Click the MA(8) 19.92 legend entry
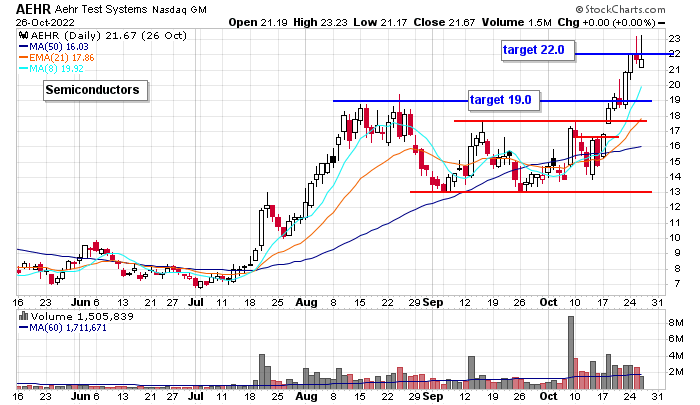The image size is (700, 405). 51,69
